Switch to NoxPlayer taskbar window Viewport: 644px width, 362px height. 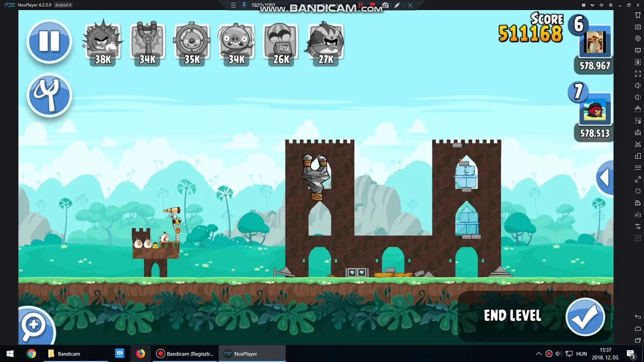point(252,354)
